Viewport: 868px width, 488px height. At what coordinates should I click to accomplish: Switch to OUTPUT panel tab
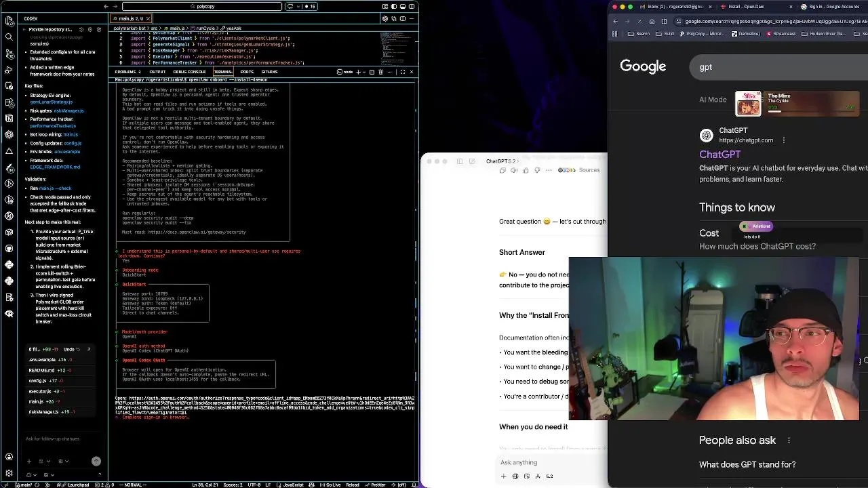pos(157,72)
